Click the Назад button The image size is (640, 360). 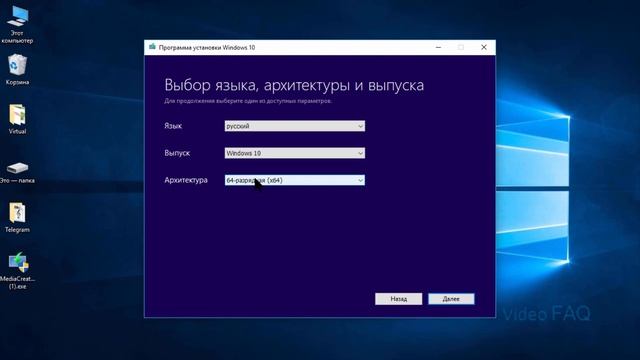click(398, 299)
